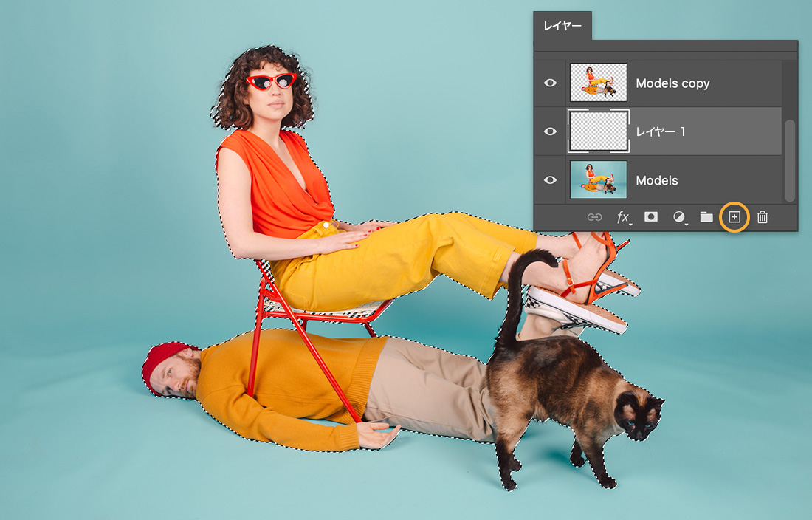The width and height of the screenshot is (812, 520).
Task: Click the empty レイヤー 1 thumbnail
Action: coord(599,131)
